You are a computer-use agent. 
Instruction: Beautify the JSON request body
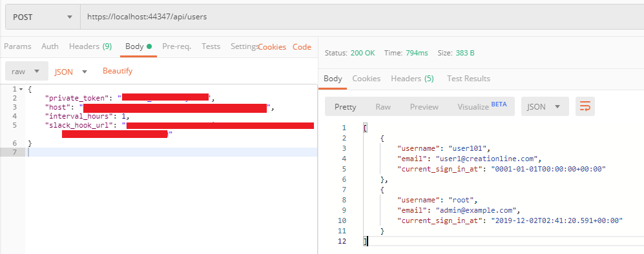pyautogui.click(x=118, y=71)
